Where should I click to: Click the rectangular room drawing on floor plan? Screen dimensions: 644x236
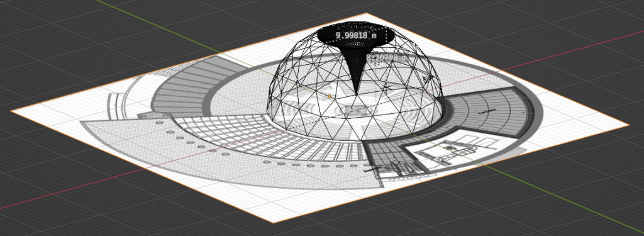452,150
